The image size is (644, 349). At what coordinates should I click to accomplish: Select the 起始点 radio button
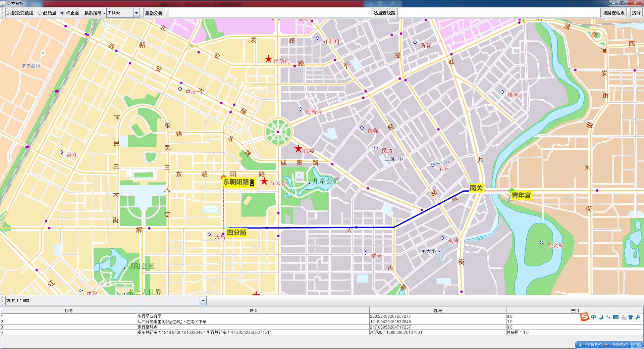pos(40,13)
